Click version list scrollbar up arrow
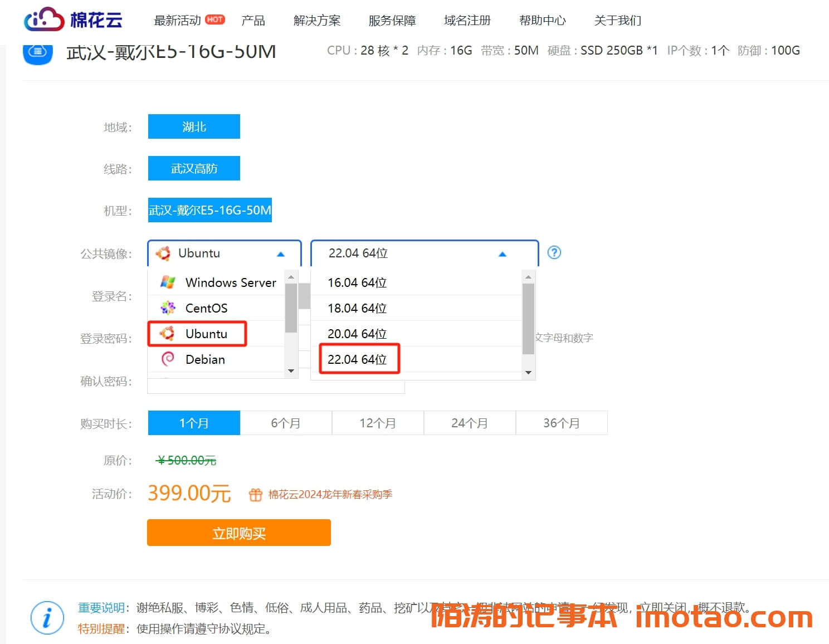 click(528, 276)
